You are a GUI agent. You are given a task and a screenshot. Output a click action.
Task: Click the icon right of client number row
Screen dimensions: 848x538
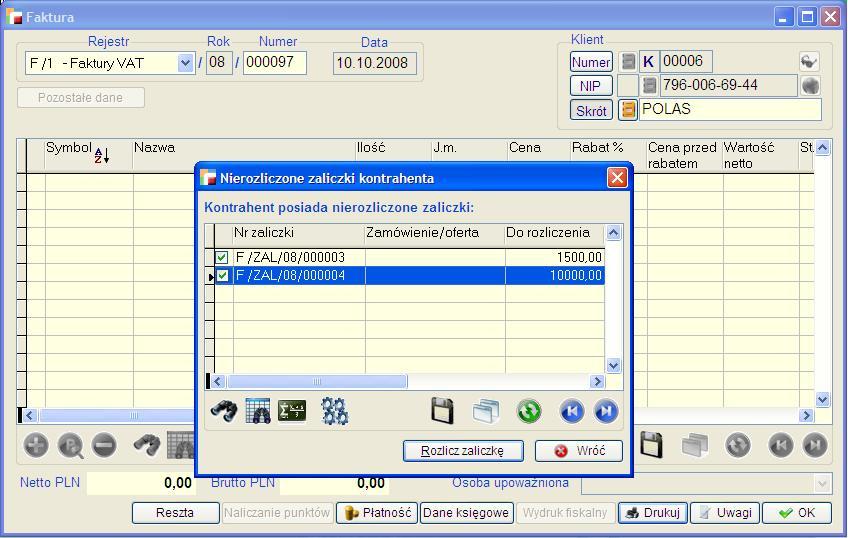pyautogui.click(x=809, y=61)
